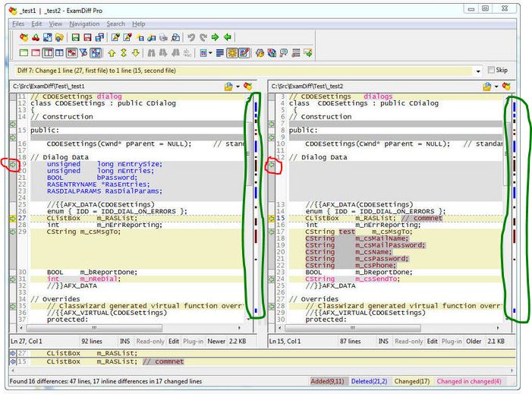Click the open file icon in _test1 header
532x394 pixels.
pos(228,87)
